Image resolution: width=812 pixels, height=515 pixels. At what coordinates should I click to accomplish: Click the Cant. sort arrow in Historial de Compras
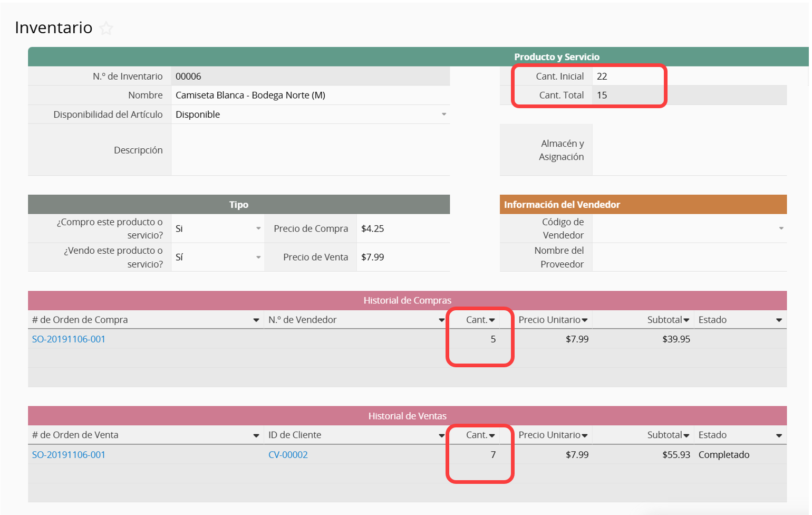(x=492, y=320)
